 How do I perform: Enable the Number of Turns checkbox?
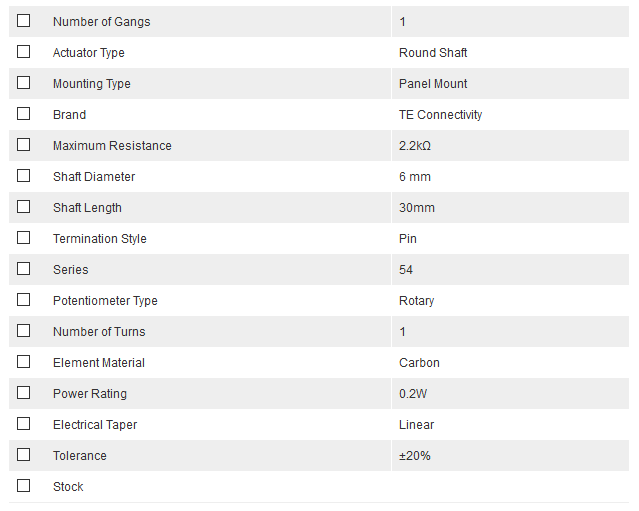[x=24, y=331]
